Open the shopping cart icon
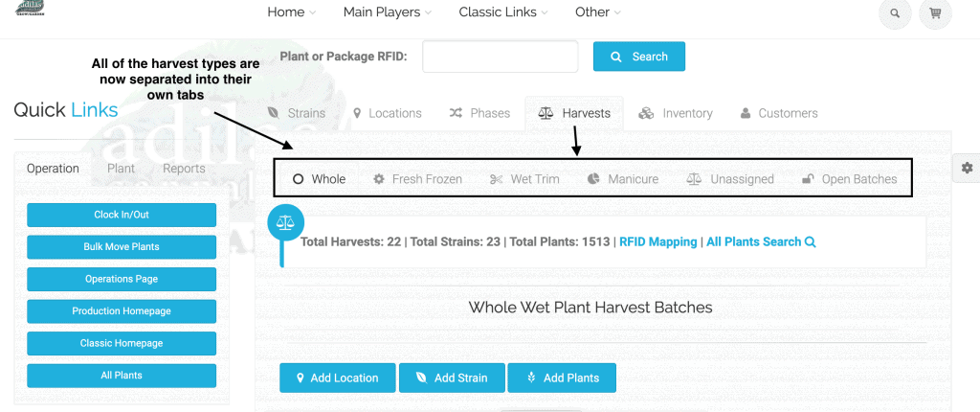This screenshot has height=412, width=980. coord(935,13)
